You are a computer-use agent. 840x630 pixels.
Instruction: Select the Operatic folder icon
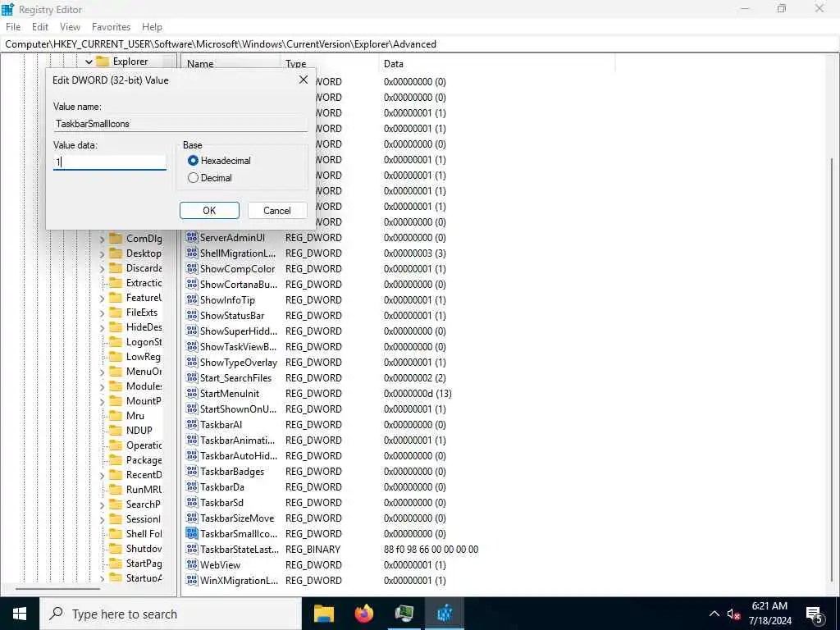(x=116, y=445)
